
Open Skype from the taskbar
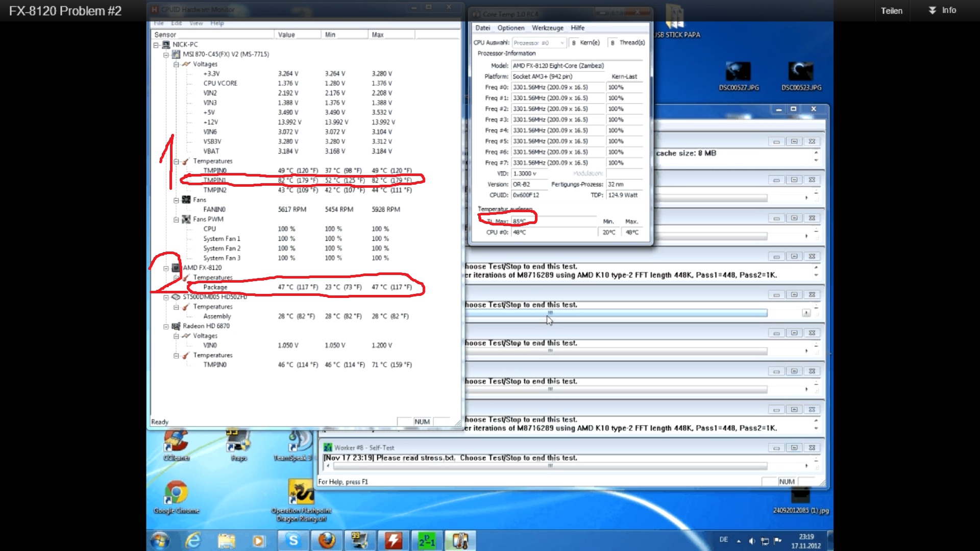[x=293, y=541]
